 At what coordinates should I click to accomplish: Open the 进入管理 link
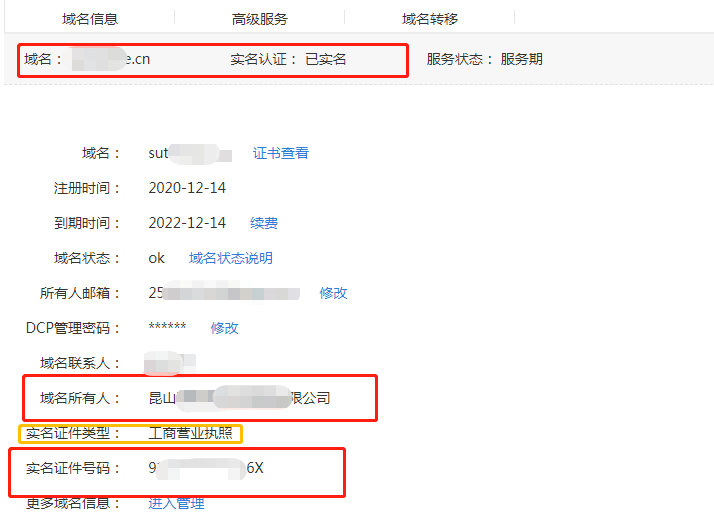click(x=176, y=503)
